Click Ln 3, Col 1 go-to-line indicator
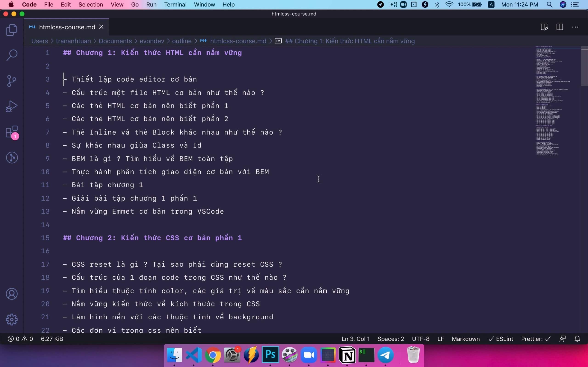 click(356, 339)
